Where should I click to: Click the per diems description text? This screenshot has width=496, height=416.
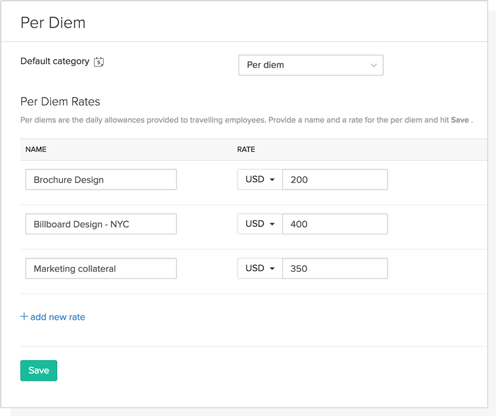pos(247,120)
